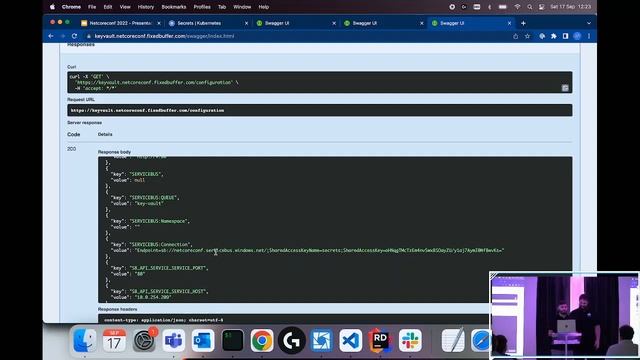Open JetBrains Rider from the Dock
This screenshot has width=640, height=360.
coord(380,340)
